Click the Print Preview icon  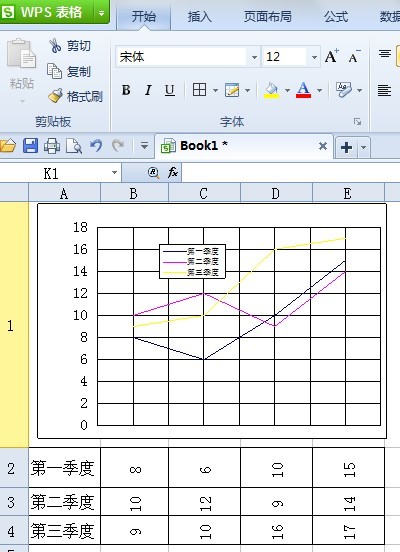[74, 146]
